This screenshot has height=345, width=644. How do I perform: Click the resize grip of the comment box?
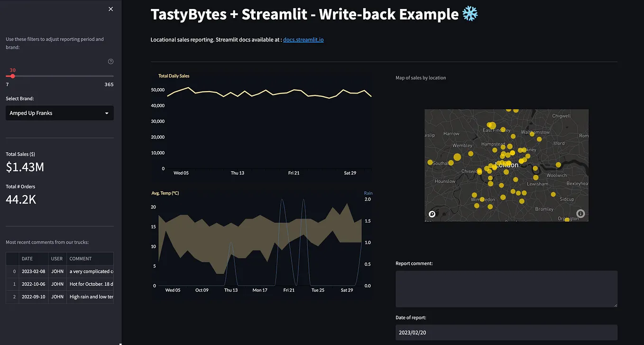615,306
